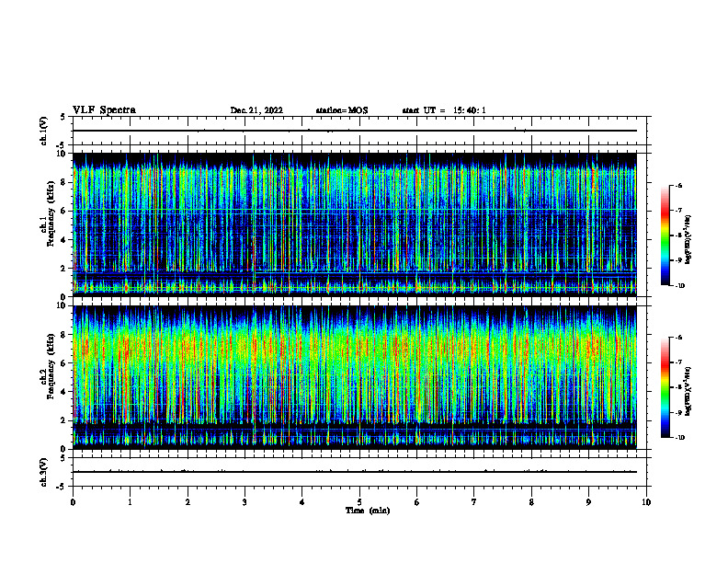Screen dimensions: 728x563
Task: Select the "ch.1(V)" axis label
Action: (44, 131)
